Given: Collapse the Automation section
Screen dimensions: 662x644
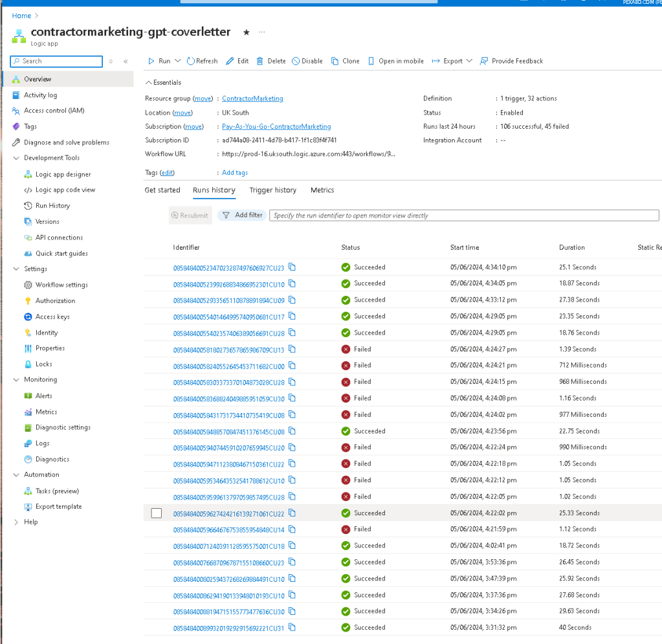Looking at the screenshot, I should coord(16,474).
